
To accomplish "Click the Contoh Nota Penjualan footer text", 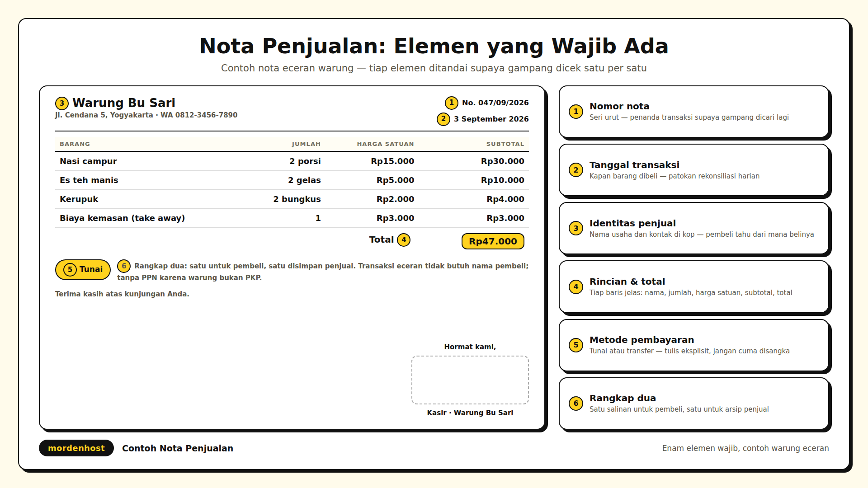I will (178, 448).
